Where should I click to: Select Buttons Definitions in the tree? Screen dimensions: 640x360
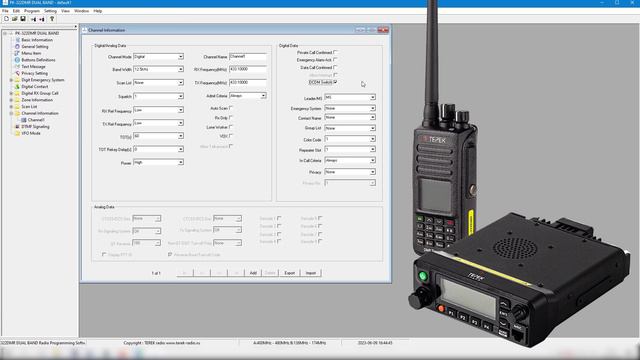38,60
